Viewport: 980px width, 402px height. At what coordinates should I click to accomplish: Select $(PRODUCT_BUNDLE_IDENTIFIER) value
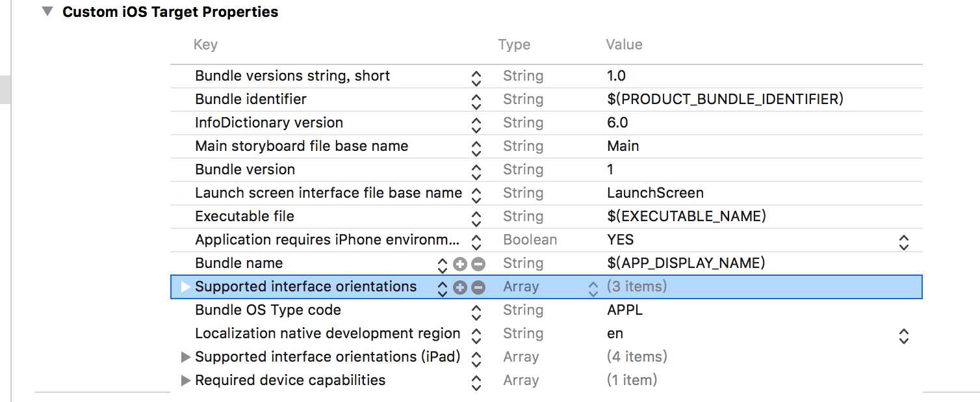[725, 100]
